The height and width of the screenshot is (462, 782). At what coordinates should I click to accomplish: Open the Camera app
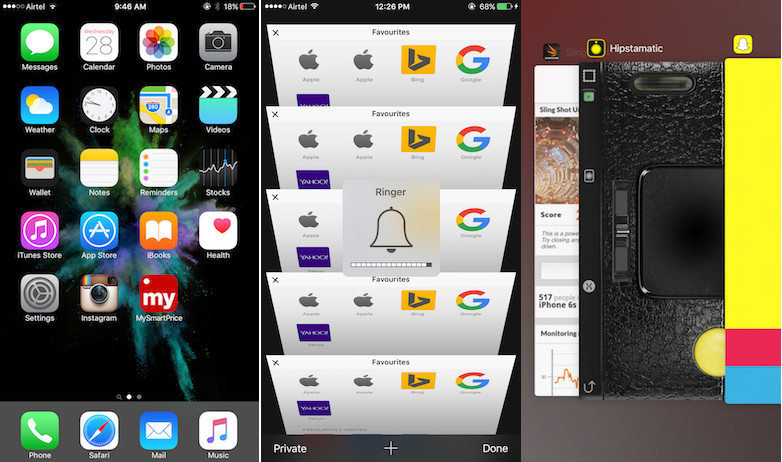point(218,42)
